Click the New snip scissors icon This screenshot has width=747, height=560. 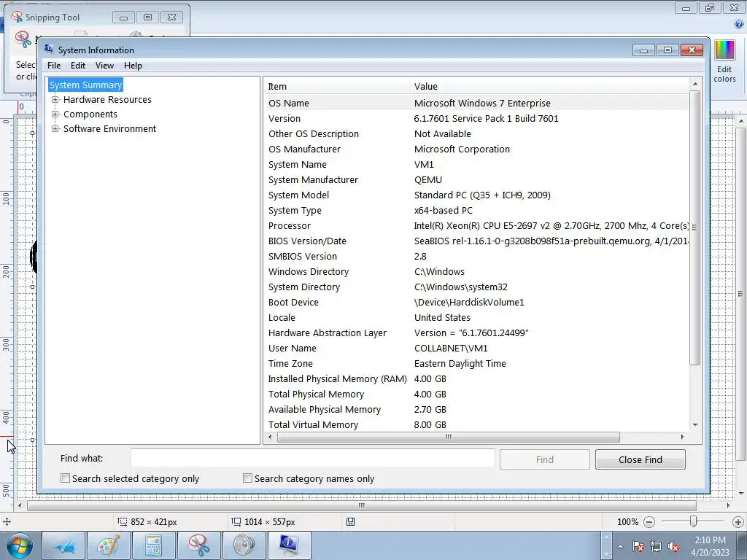click(23, 40)
